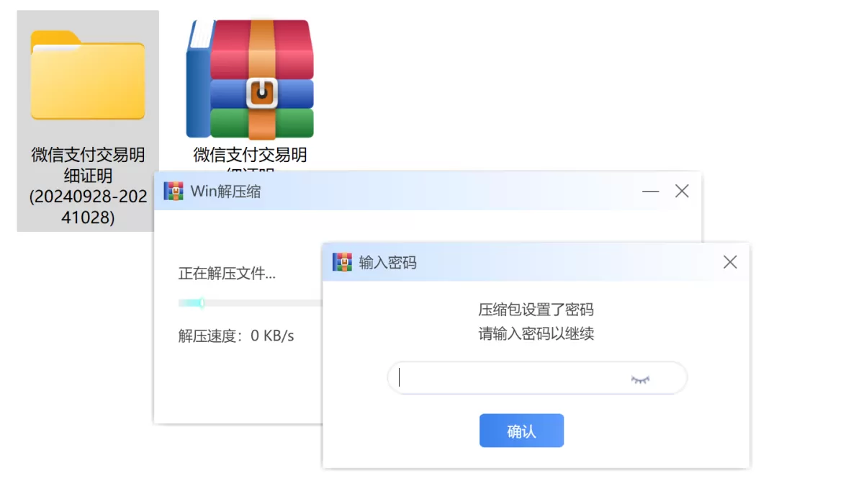Click the 正在解压文件... status text

click(x=227, y=274)
